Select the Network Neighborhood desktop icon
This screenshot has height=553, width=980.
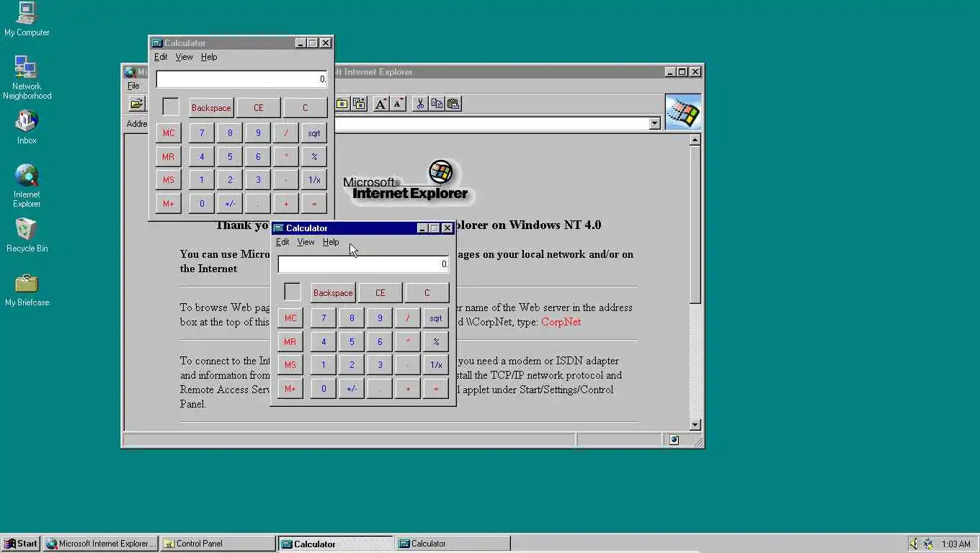[x=27, y=78]
